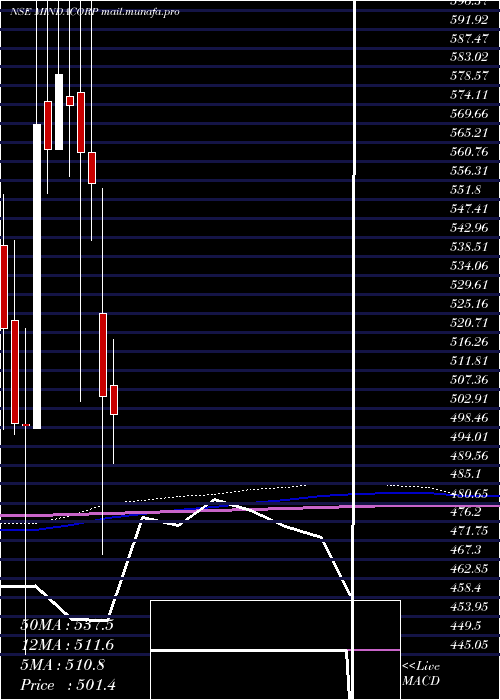Click the 445.05 price axis label

coord(469,645)
